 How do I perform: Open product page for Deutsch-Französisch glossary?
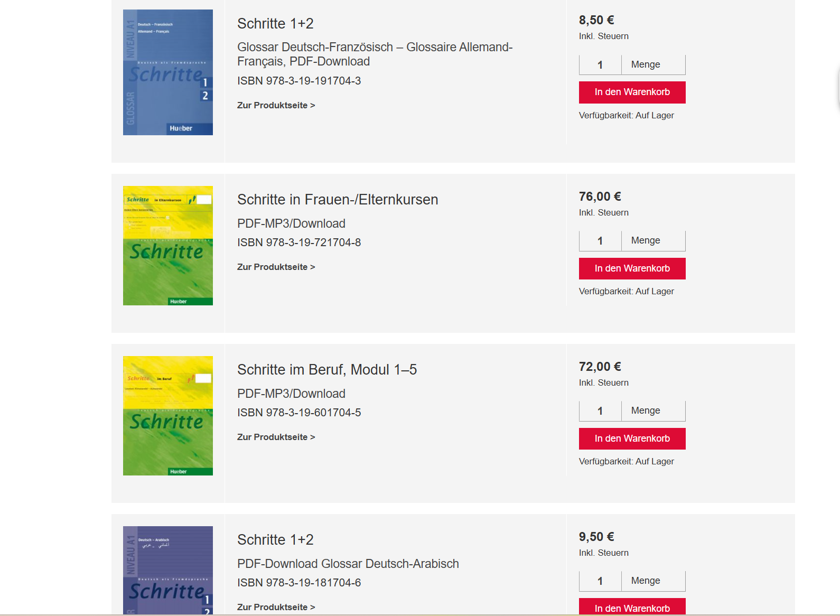tap(276, 105)
